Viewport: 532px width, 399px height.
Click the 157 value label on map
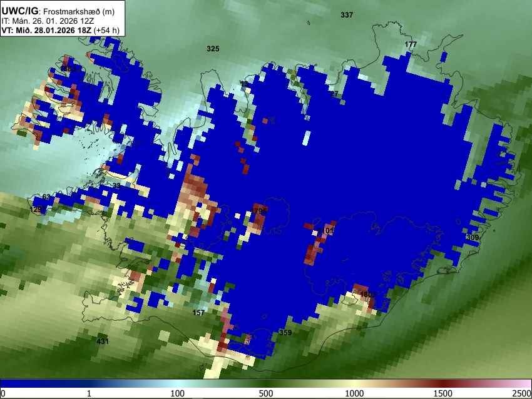(198, 313)
